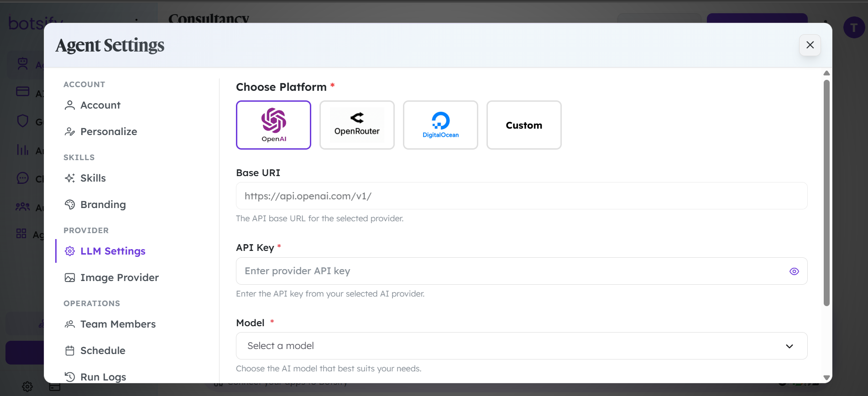The image size is (868, 396).
Task: Go to the Personalize section
Action: (101, 132)
